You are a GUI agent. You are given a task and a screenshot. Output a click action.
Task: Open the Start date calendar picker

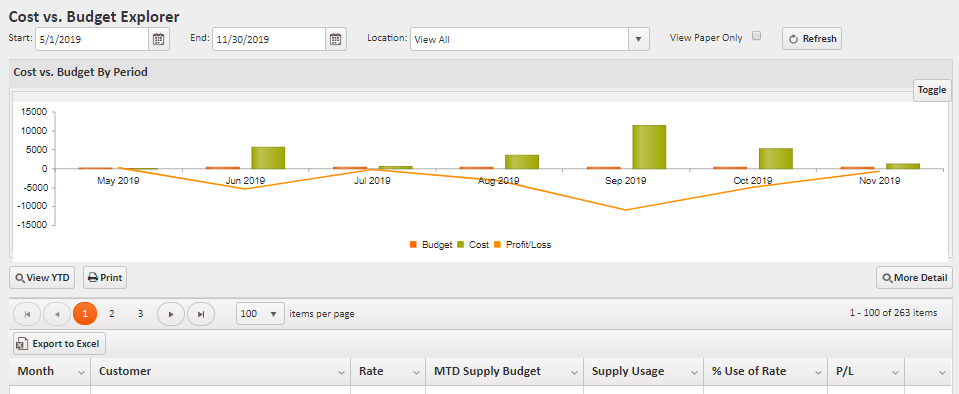(x=158, y=39)
